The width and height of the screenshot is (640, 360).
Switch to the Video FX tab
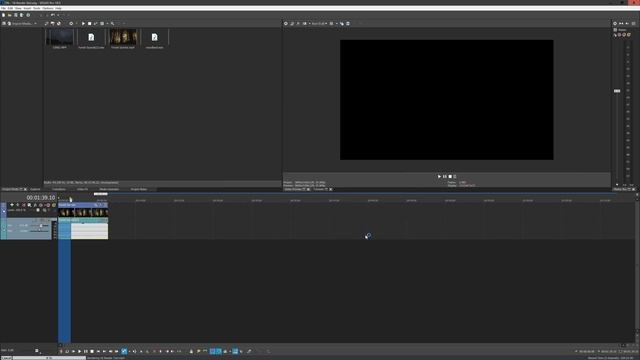pos(82,189)
